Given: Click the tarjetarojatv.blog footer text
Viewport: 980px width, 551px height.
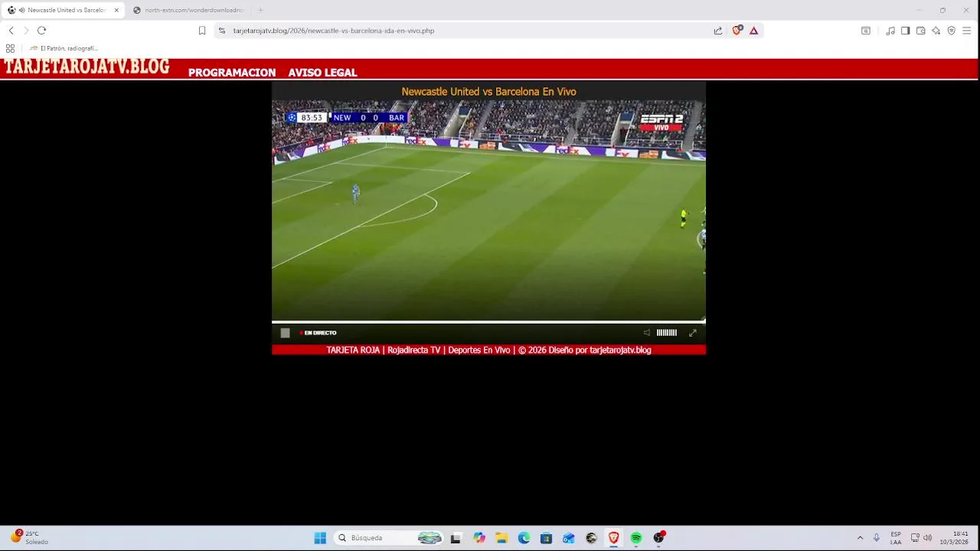Looking at the screenshot, I should tap(488, 350).
